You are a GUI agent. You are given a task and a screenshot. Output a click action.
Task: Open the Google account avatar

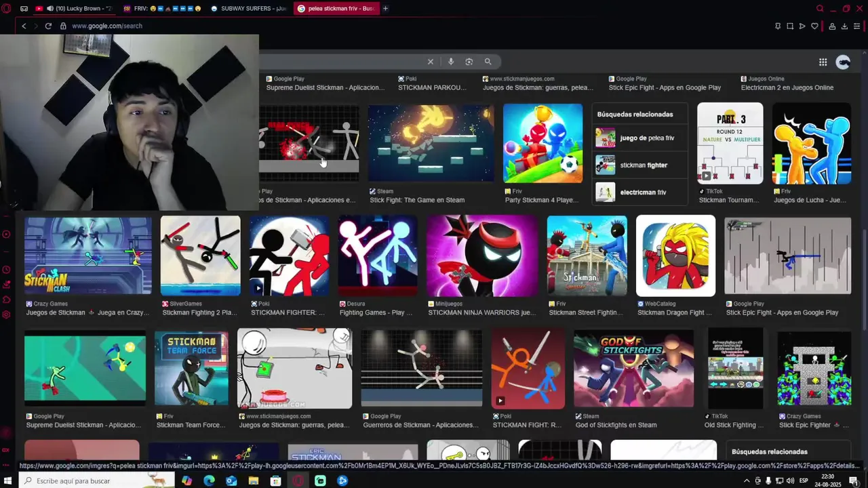point(843,62)
